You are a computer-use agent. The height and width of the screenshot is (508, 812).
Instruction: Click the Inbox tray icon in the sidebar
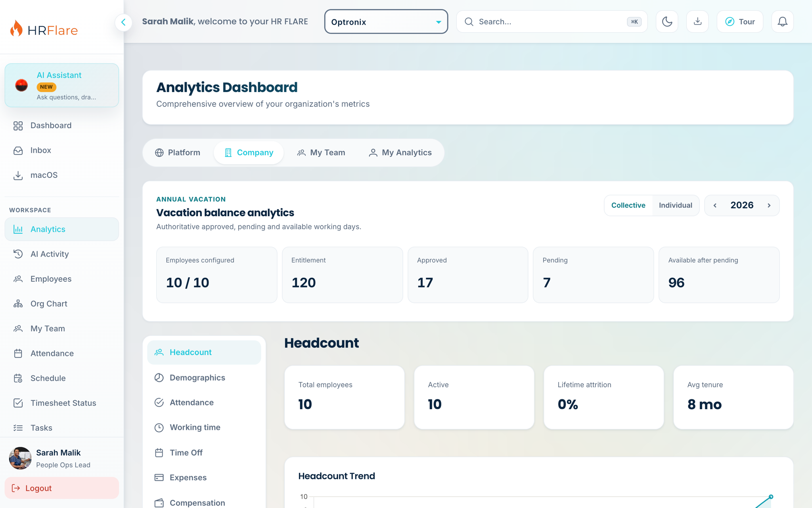point(18,150)
